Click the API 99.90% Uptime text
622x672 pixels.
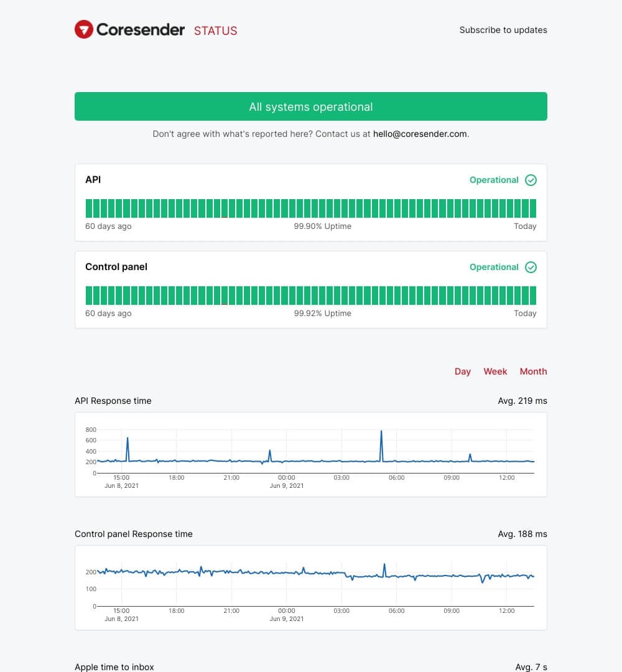[322, 226]
